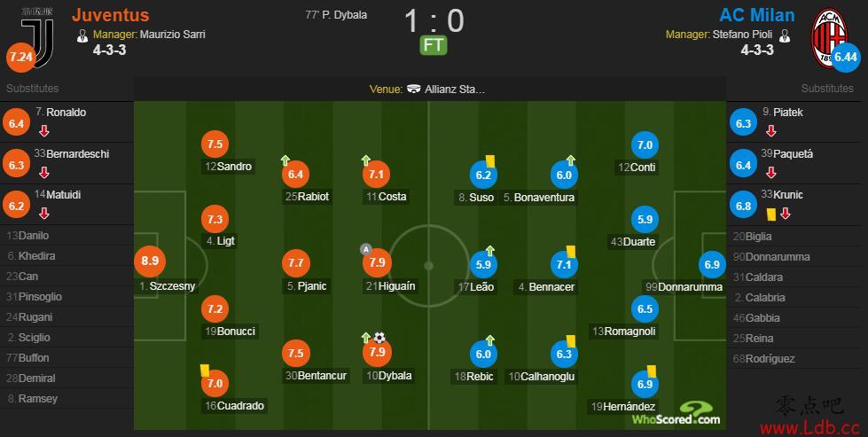Click the green FT match status badge
The height and width of the screenshot is (437, 868).
click(434, 45)
